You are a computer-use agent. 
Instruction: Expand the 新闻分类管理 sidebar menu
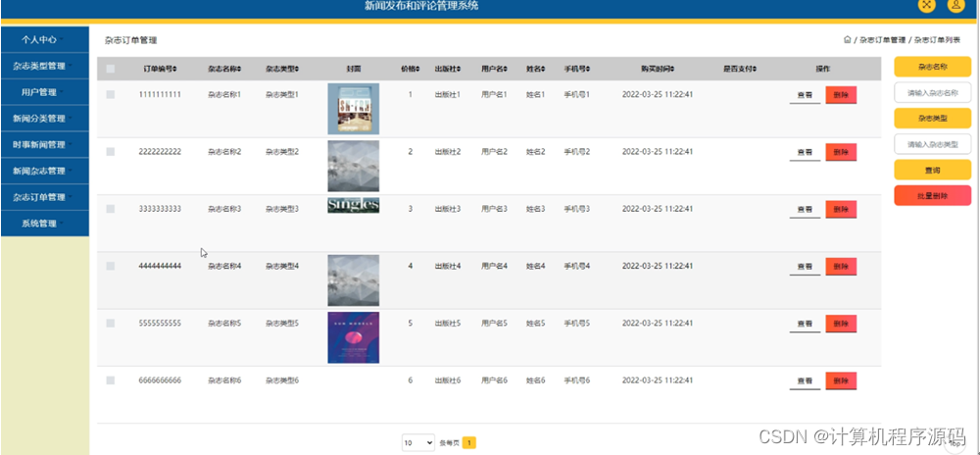45,118
